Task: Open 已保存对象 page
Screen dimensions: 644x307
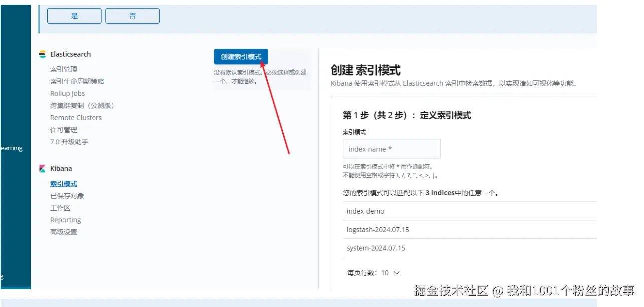Action: click(x=67, y=196)
